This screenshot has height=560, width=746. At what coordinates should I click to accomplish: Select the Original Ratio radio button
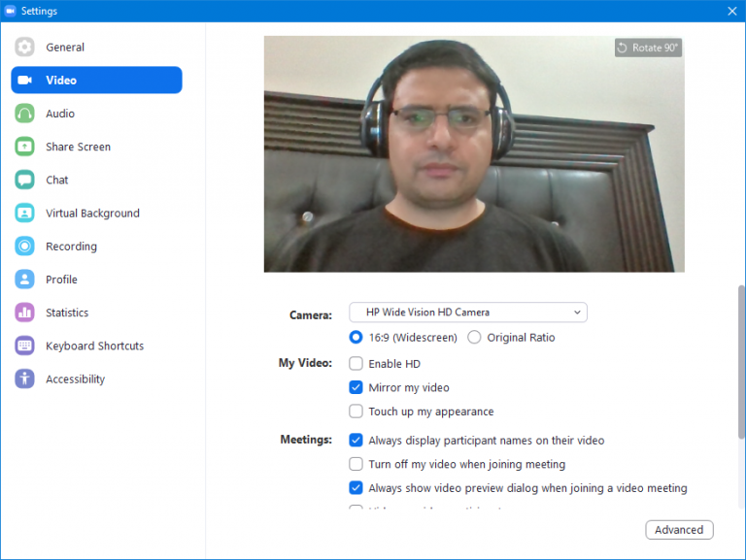pyautogui.click(x=474, y=338)
